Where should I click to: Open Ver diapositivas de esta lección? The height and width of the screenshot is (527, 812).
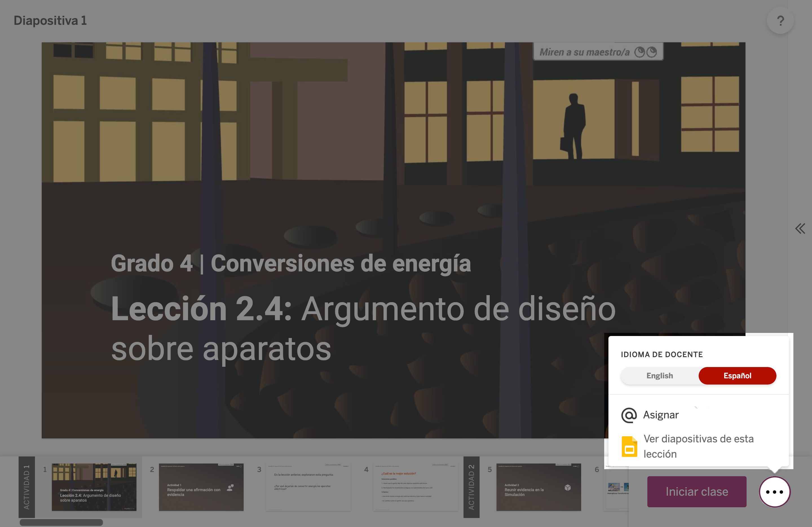click(698, 446)
